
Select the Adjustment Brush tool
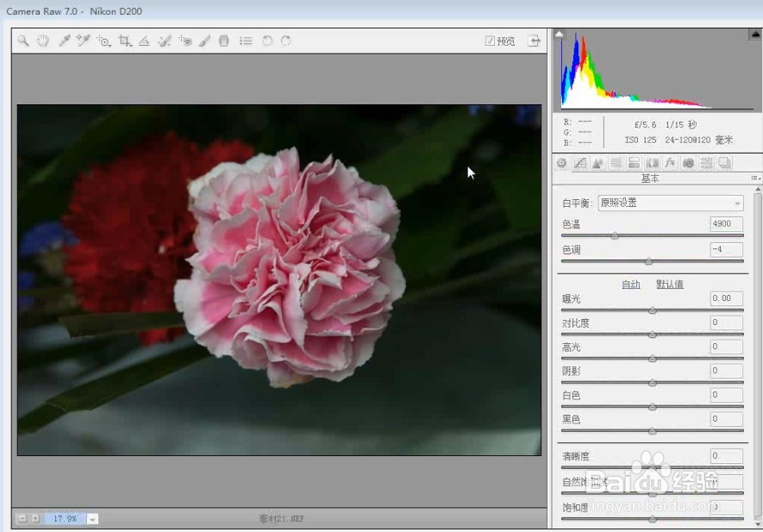(x=204, y=41)
